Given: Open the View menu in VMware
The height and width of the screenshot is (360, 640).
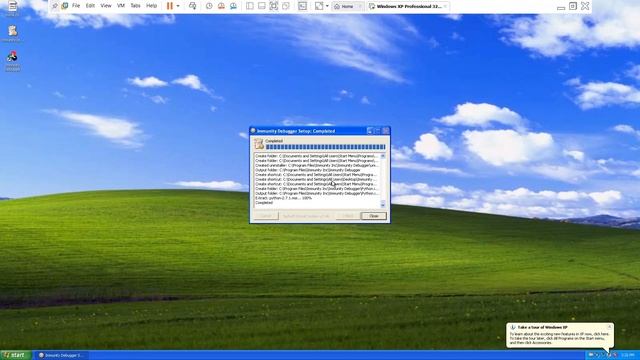Looking at the screenshot, I should click(x=106, y=6).
